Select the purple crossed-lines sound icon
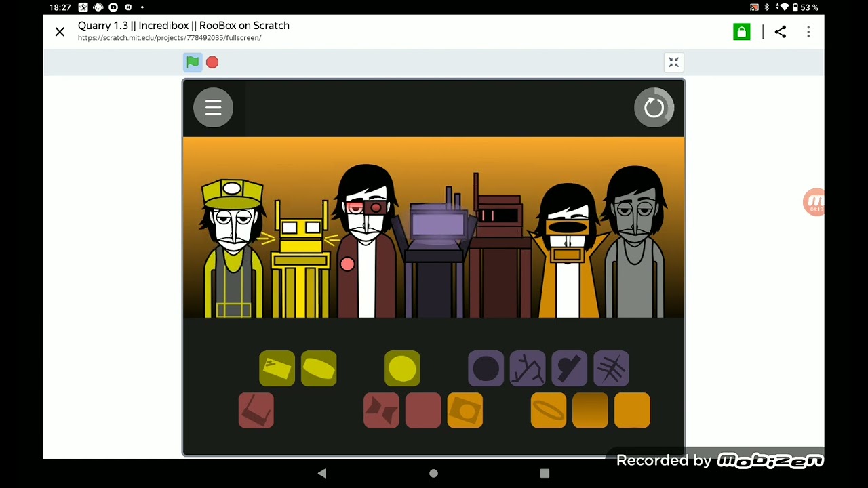 tap(611, 369)
